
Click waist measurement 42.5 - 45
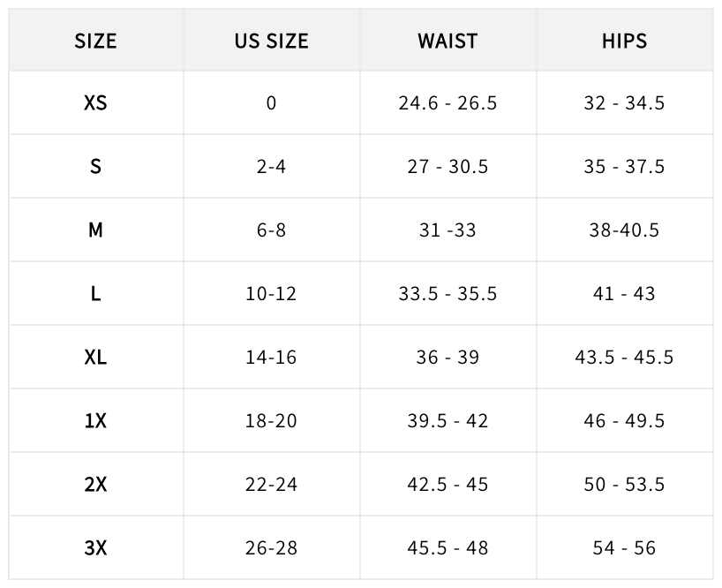[x=447, y=485]
